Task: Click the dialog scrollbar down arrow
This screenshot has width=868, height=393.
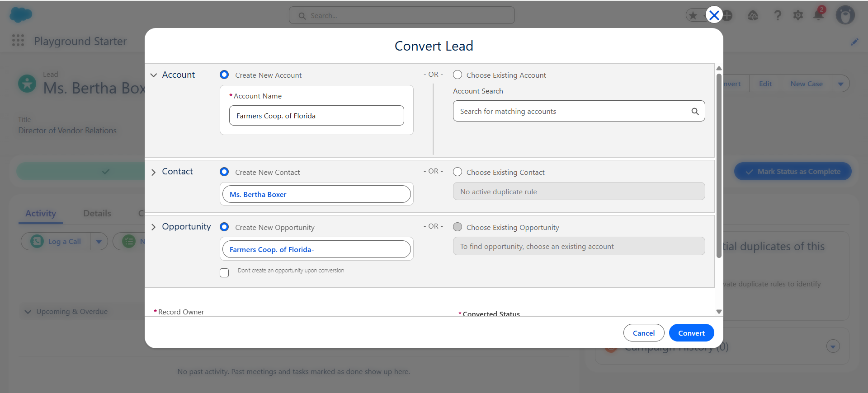Action: click(719, 312)
